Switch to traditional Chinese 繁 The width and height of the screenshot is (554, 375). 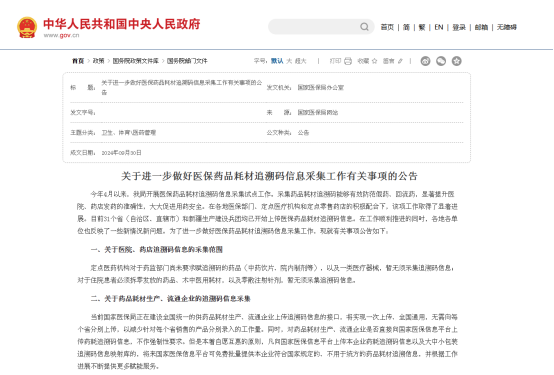pos(422,27)
